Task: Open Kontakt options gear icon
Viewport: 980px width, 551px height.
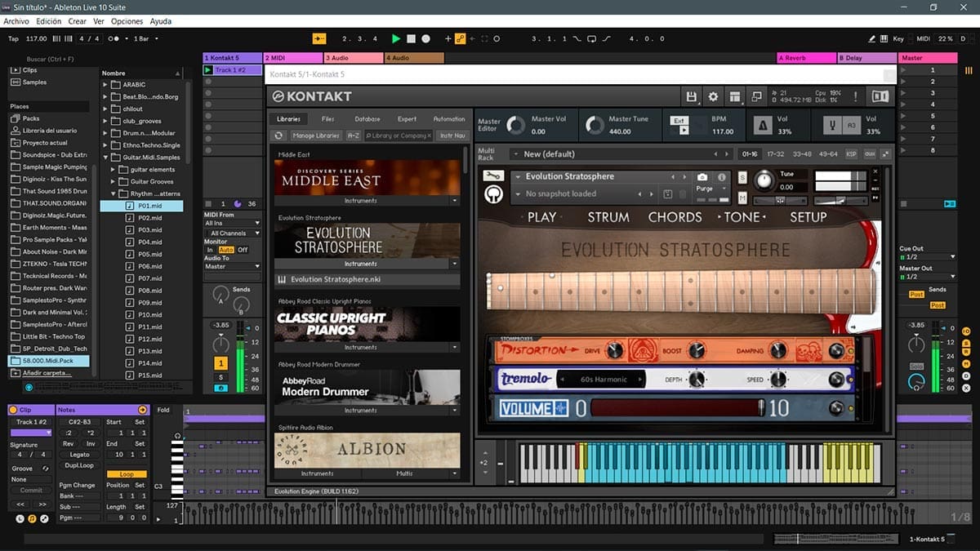Action: [x=713, y=96]
